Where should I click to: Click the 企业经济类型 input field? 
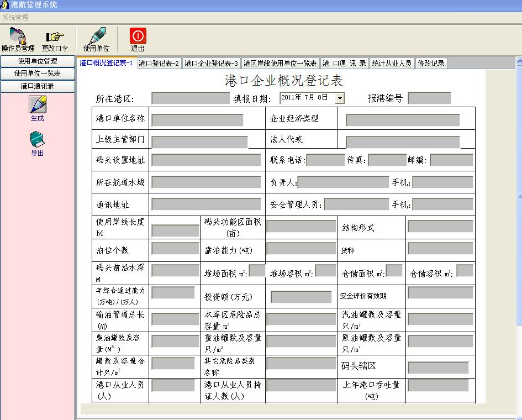click(403, 120)
